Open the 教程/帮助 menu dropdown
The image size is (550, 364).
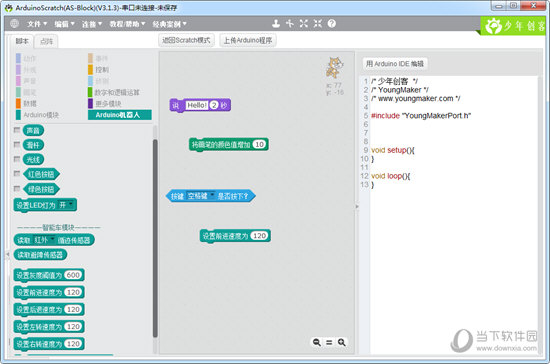pyautogui.click(x=127, y=24)
